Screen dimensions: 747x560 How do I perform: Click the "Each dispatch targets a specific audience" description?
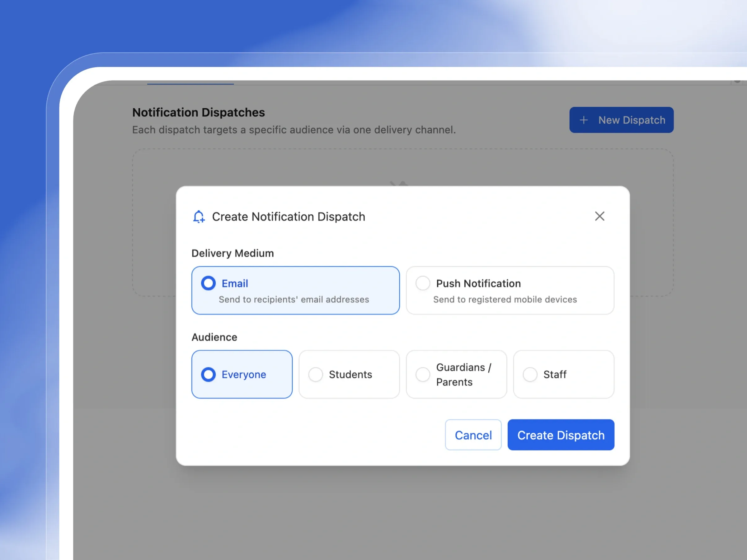coord(294,130)
